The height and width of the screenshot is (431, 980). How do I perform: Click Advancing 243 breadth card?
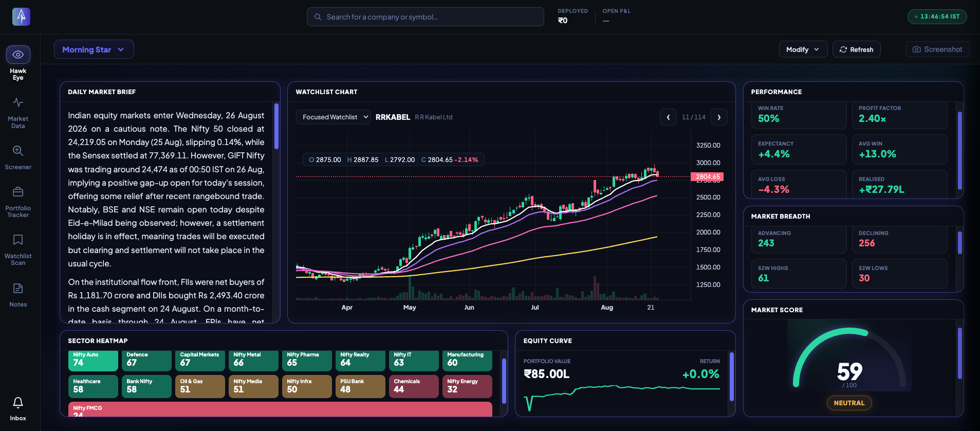(799, 240)
